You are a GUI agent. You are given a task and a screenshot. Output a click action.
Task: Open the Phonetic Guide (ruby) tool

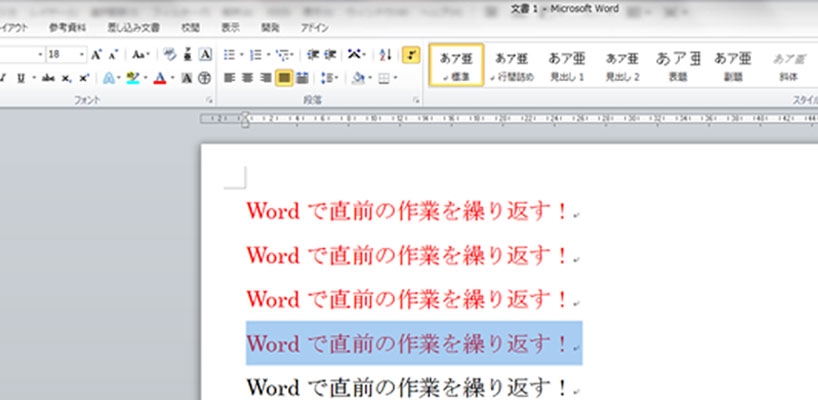click(x=188, y=54)
